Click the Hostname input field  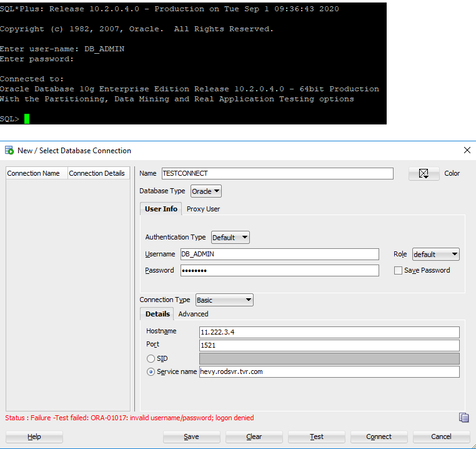(x=329, y=332)
